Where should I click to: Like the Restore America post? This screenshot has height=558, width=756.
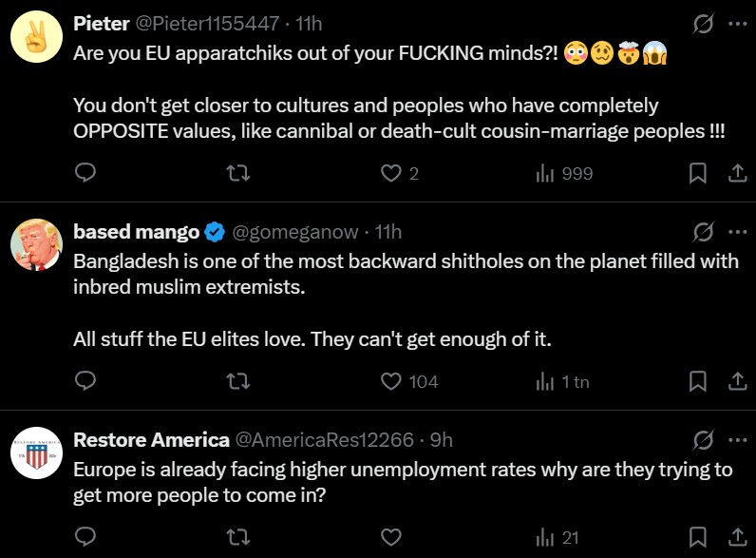390,537
